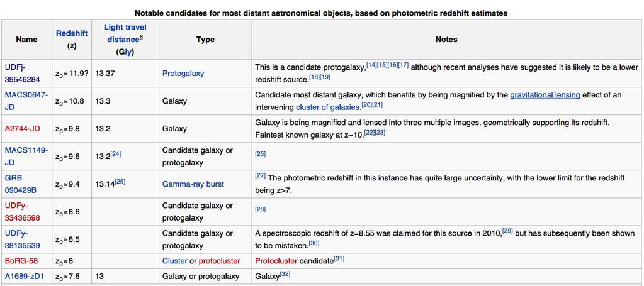
Task: Click the red A2744-JD link
Action: [21, 129]
